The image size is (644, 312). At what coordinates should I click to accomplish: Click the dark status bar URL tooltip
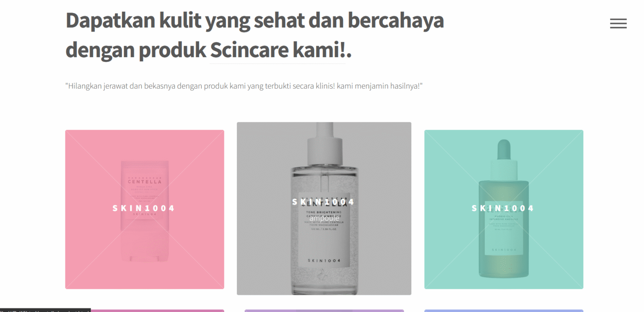point(45,310)
